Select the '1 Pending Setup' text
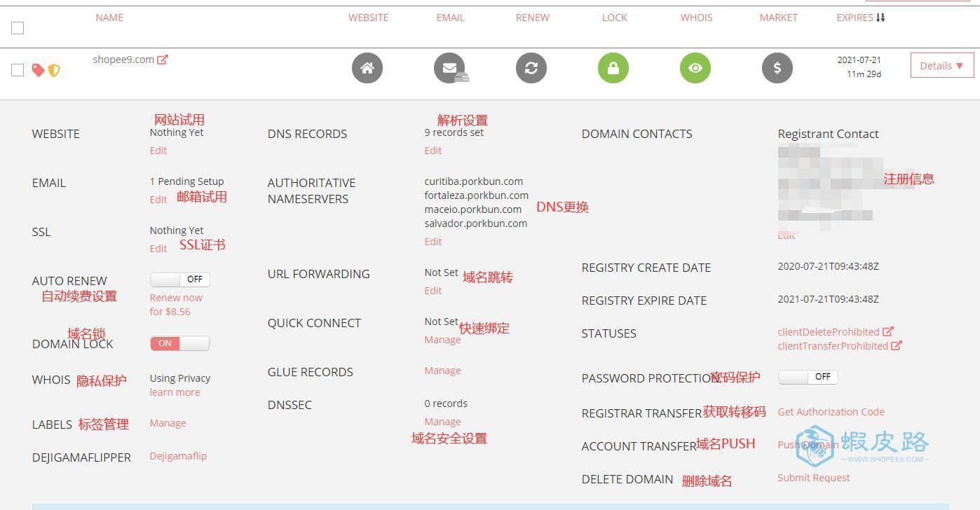980x510 pixels. click(186, 181)
